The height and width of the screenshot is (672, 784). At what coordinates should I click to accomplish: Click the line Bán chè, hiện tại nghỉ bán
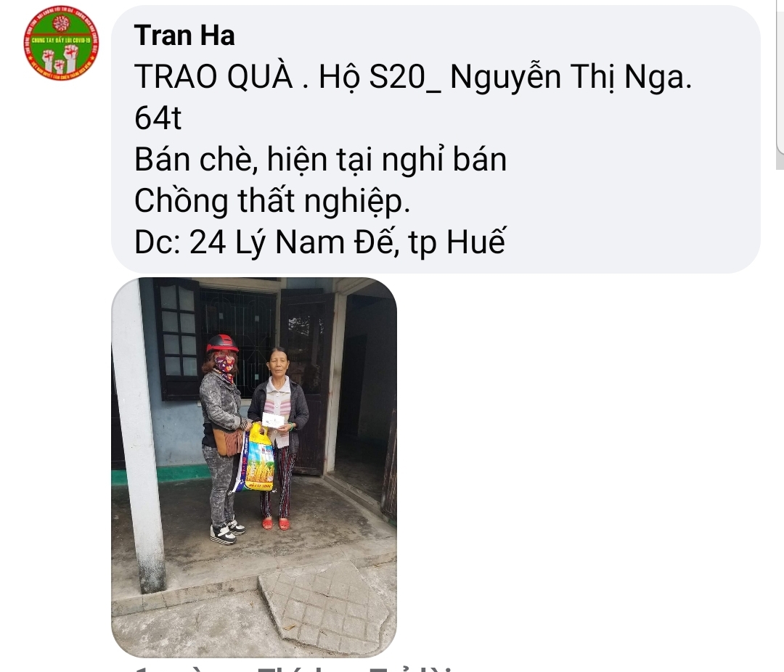[x=321, y=160]
